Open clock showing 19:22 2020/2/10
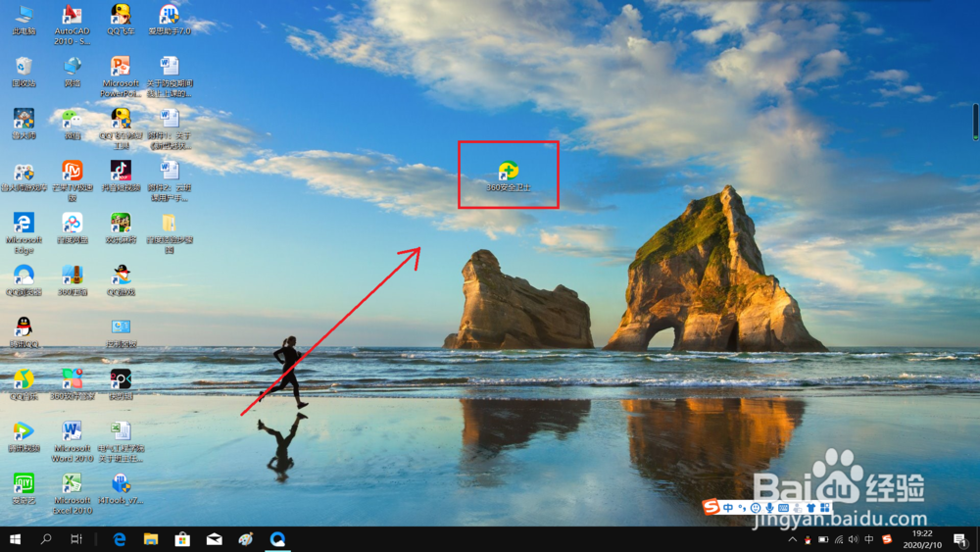980x552 pixels. [922, 539]
